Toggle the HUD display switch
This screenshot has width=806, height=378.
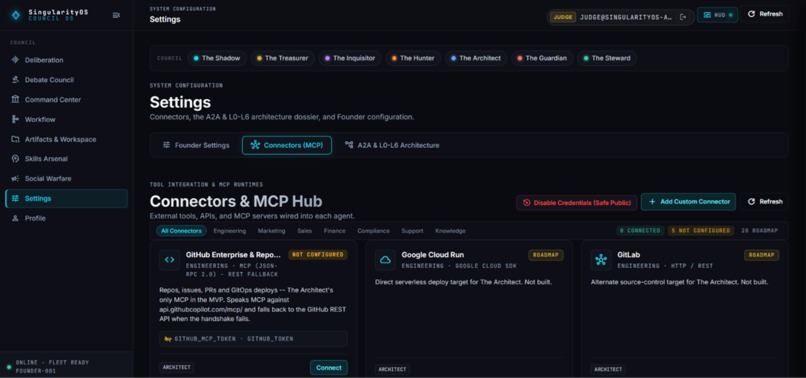tap(717, 15)
